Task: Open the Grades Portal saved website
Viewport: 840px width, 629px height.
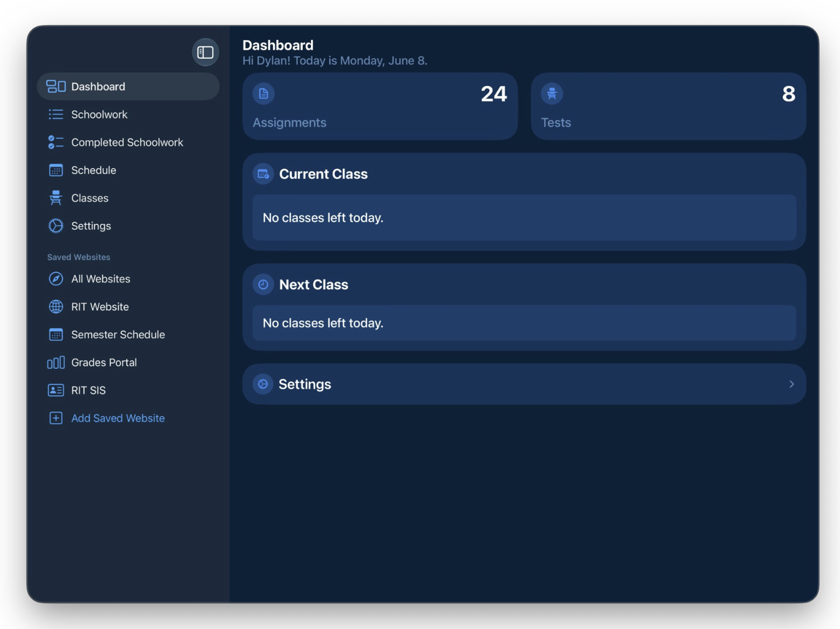Action: (x=128, y=363)
